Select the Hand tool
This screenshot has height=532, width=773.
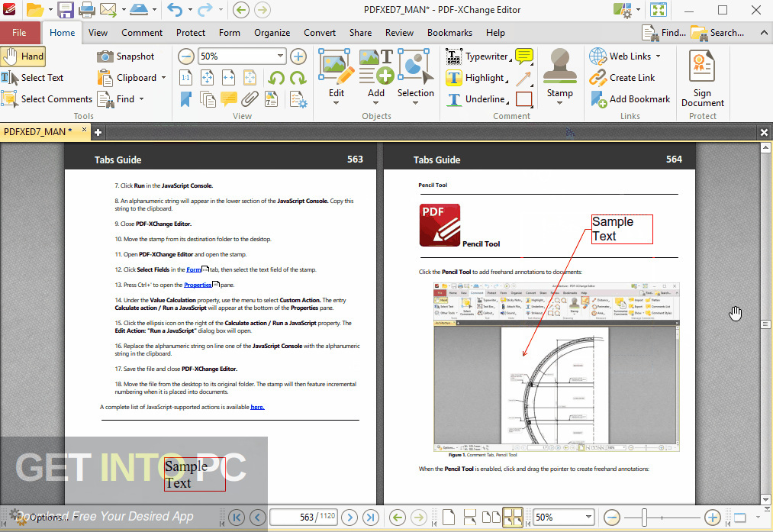coord(23,56)
